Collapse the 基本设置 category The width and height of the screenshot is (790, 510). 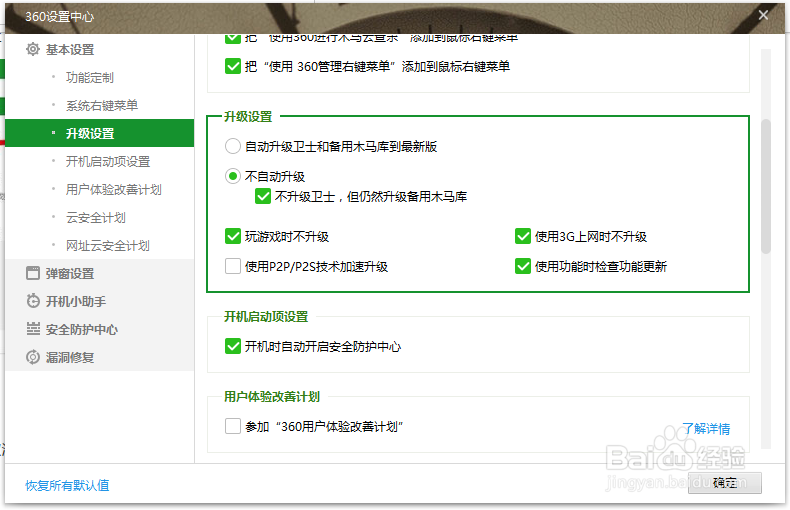pyautogui.click(x=70, y=49)
